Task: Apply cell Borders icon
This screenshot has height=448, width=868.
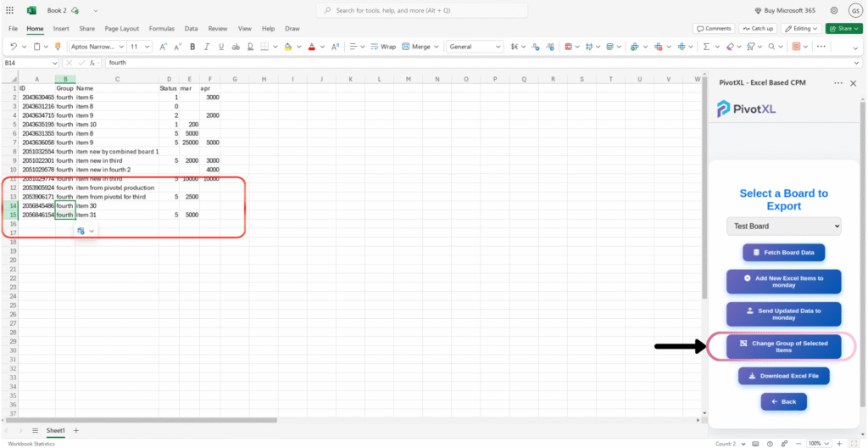Action: coord(264,47)
